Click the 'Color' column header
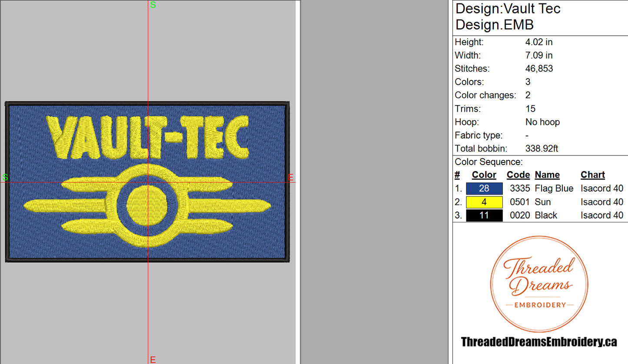Screen dimensions: 628x364 (x=484, y=175)
